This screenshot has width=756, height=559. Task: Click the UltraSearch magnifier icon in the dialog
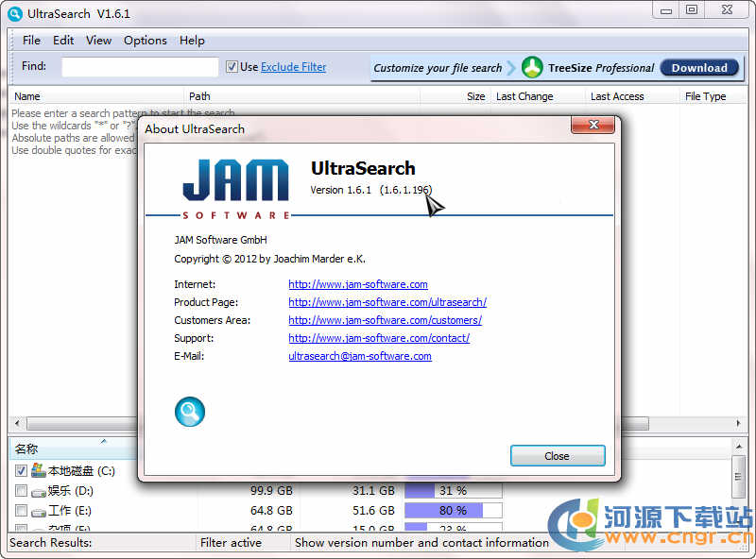[x=190, y=412]
